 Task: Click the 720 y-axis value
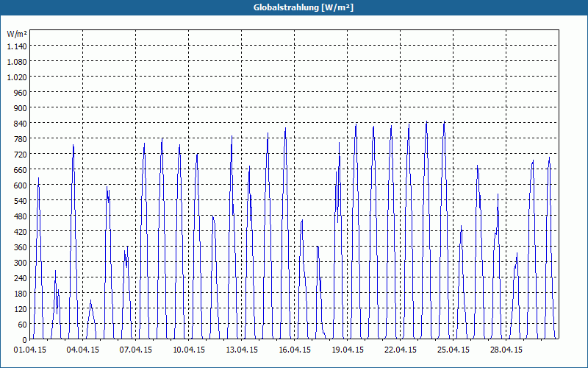click(x=21, y=155)
